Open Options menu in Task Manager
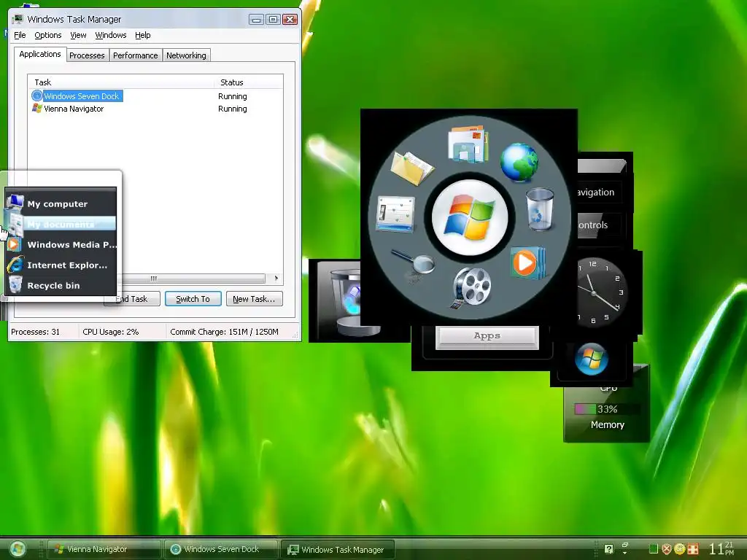Image resolution: width=747 pixels, height=560 pixels. pyautogui.click(x=47, y=35)
